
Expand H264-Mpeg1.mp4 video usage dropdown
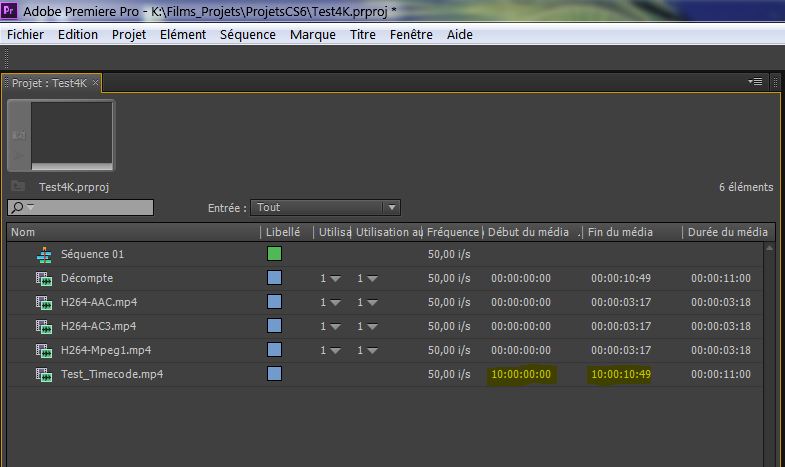(335, 351)
